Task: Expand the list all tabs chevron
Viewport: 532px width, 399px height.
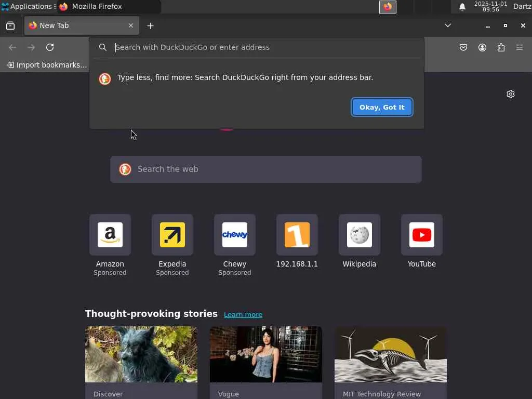Action: click(448, 25)
